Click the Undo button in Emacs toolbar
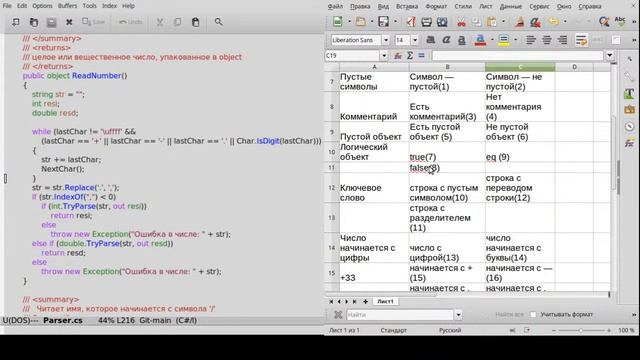Screen dimensions: 640x360 click(131, 22)
